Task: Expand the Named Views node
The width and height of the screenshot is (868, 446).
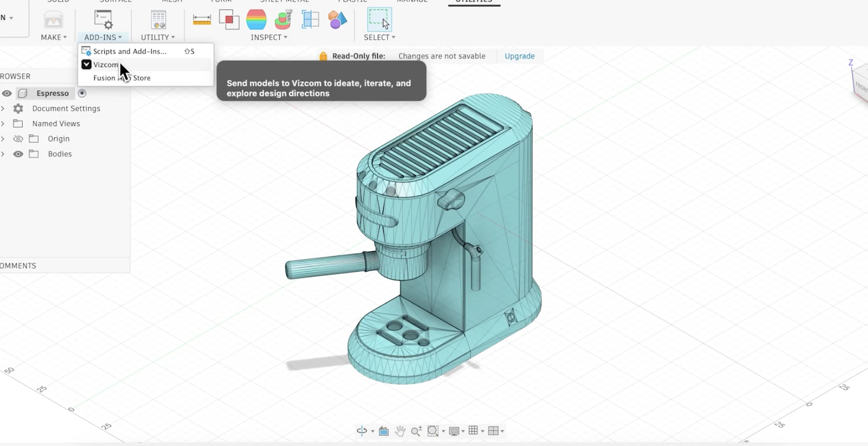Action: click(x=3, y=123)
